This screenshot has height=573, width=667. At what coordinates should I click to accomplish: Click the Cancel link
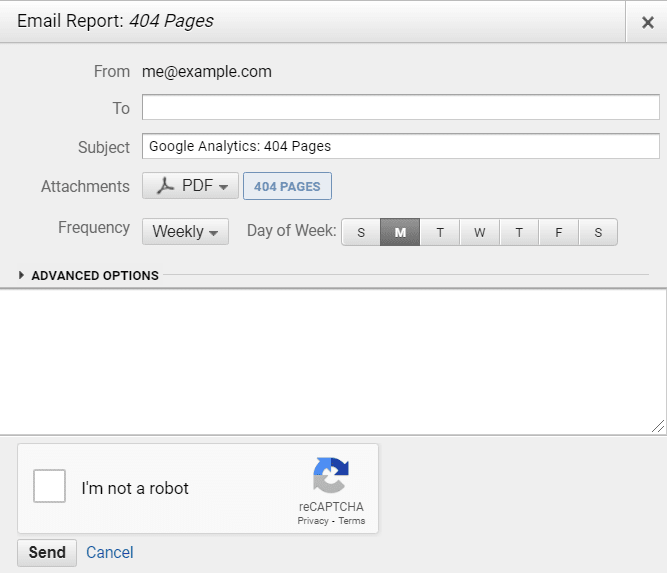(x=110, y=553)
